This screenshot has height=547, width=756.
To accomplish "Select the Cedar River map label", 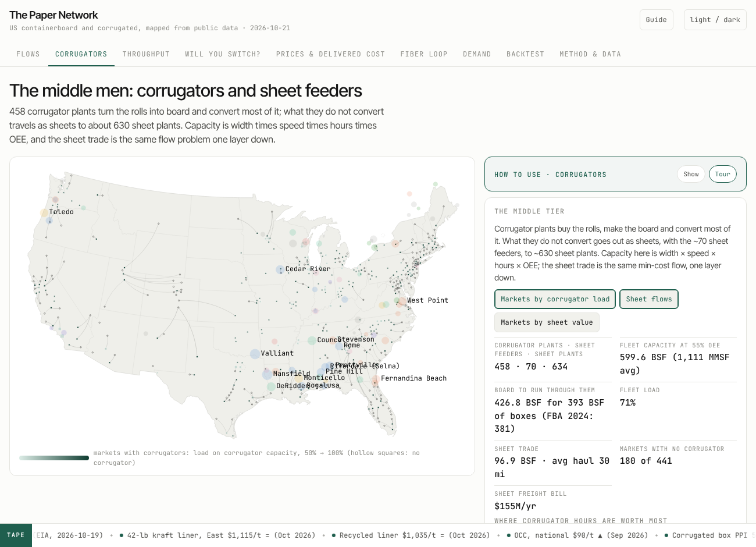I will (308, 269).
